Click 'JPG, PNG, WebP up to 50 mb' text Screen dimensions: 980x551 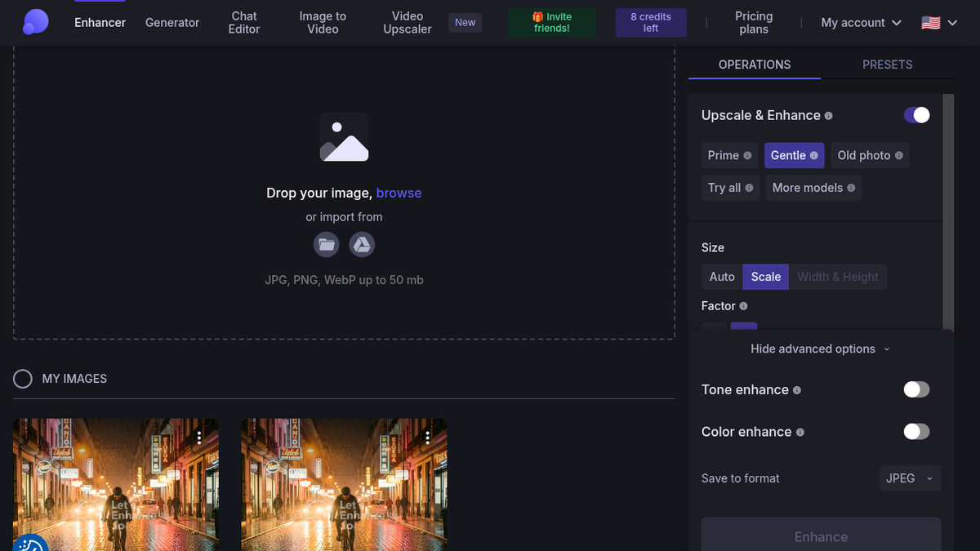[x=344, y=280]
